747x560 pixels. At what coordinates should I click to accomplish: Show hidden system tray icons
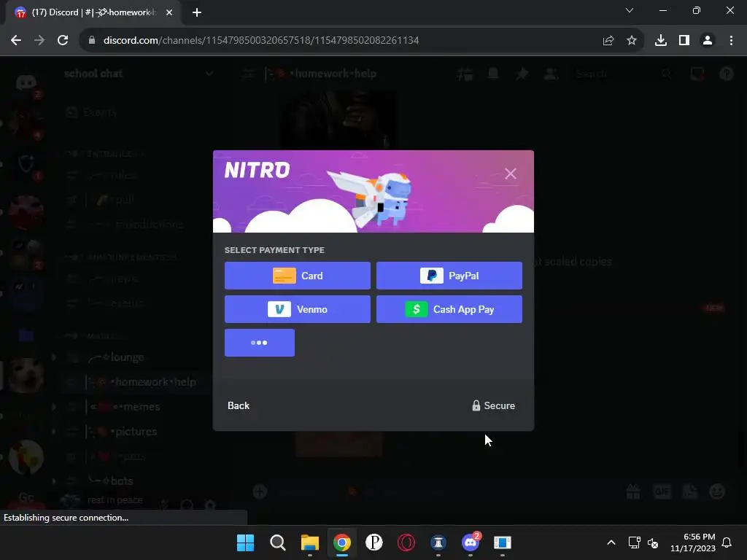pos(611,542)
